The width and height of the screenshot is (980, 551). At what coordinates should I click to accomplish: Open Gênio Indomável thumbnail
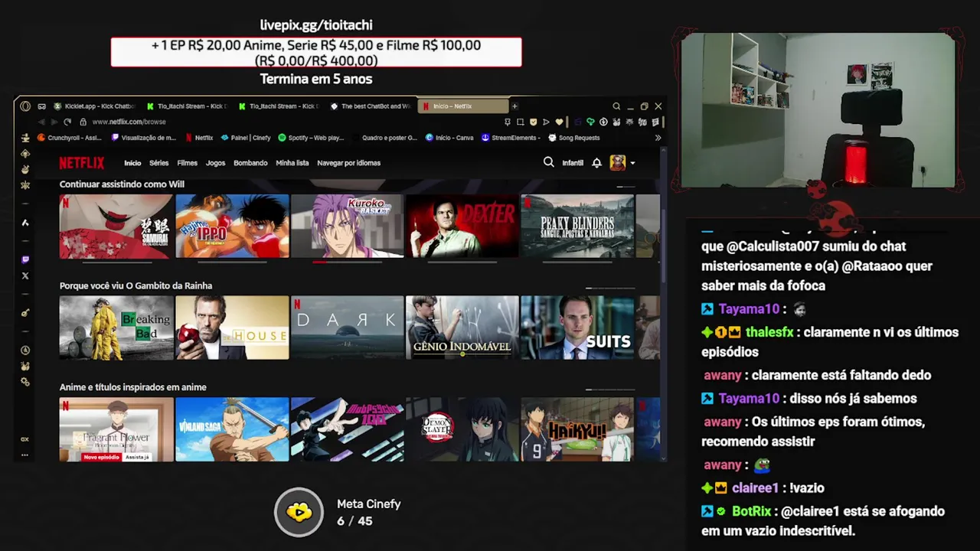462,328
